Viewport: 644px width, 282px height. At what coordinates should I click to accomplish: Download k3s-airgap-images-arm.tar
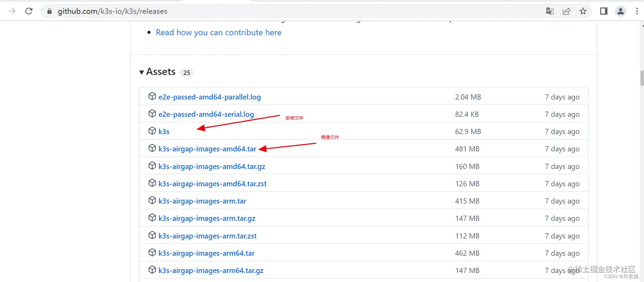point(202,201)
